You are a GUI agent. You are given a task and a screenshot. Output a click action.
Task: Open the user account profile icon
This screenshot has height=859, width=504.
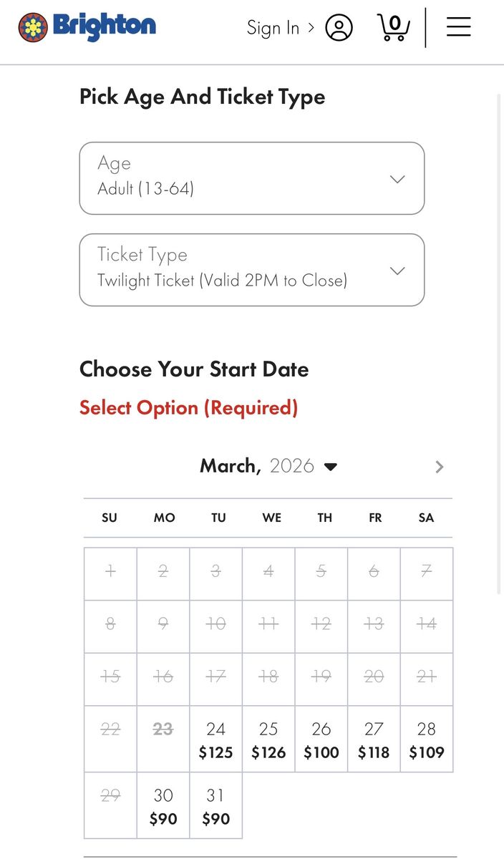click(339, 28)
